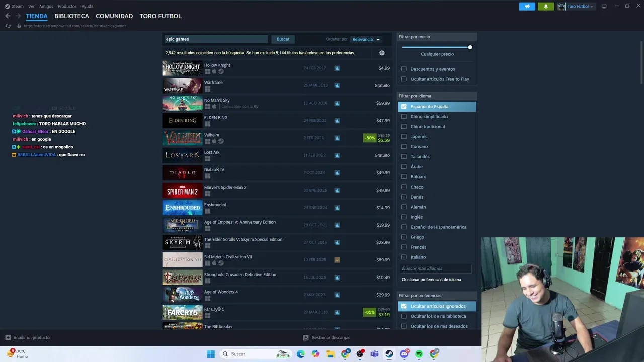Open the notifications bell
This screenshot has width=644, height=362.
coord(546,6)
